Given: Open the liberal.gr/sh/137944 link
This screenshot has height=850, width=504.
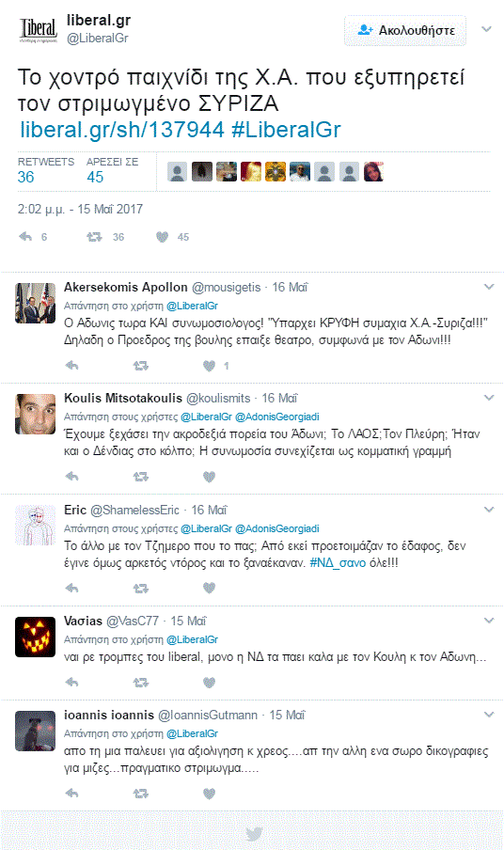Looking at the screenshot, I should [122, 130].
